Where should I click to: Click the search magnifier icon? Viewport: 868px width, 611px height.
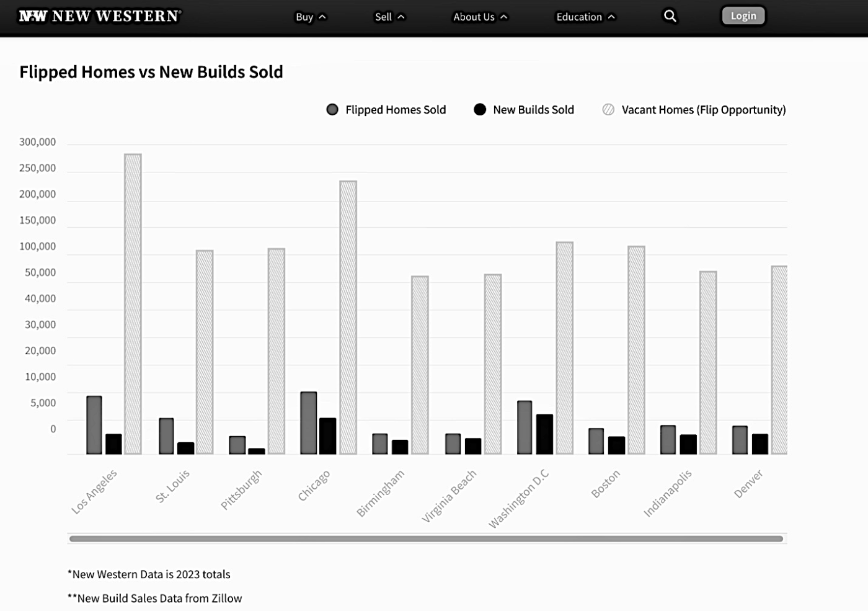[670, 16]
